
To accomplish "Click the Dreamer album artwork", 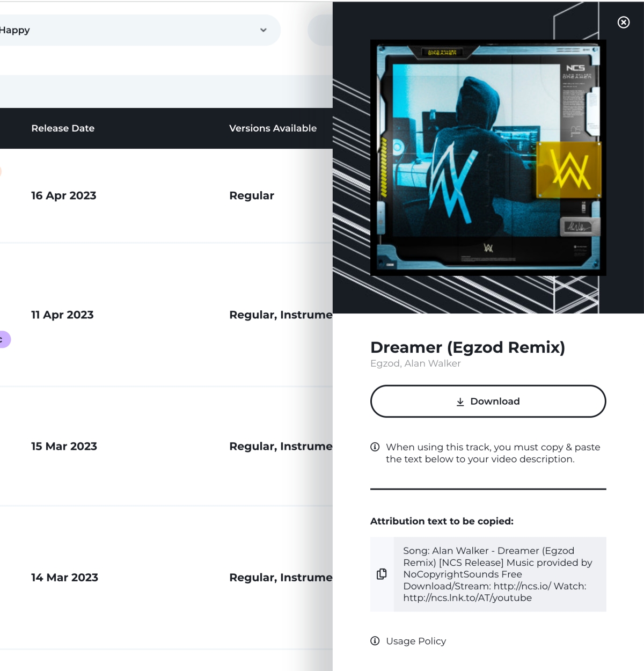I will coord(488,158).
